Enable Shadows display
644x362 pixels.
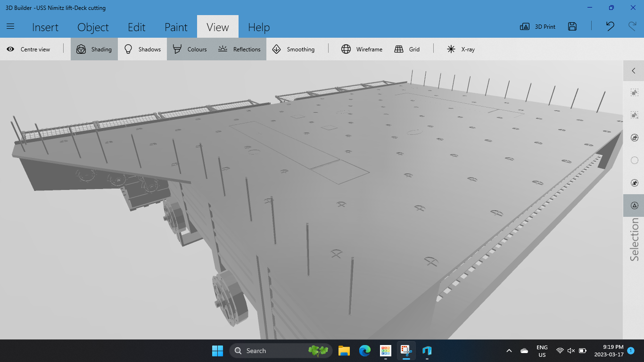[142, 49]
